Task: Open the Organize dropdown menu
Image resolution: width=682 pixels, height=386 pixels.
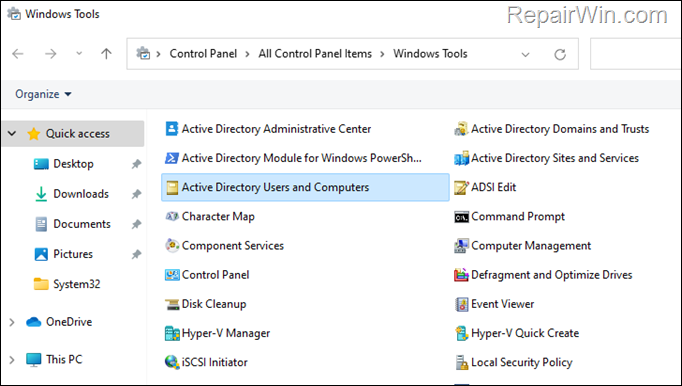Action: point(43,94)
